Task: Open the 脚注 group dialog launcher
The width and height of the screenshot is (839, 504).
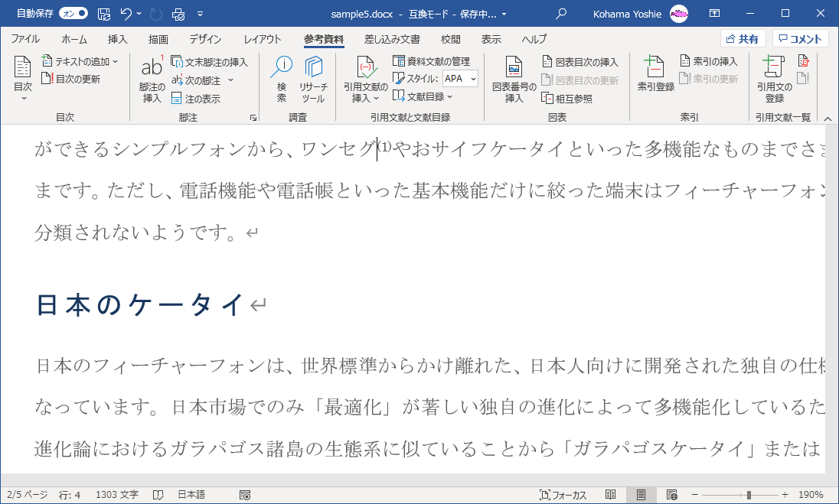Action: [253, 118]
